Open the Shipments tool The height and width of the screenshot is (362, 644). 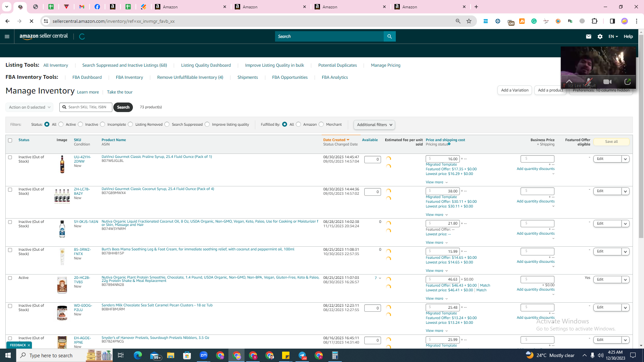248,77
